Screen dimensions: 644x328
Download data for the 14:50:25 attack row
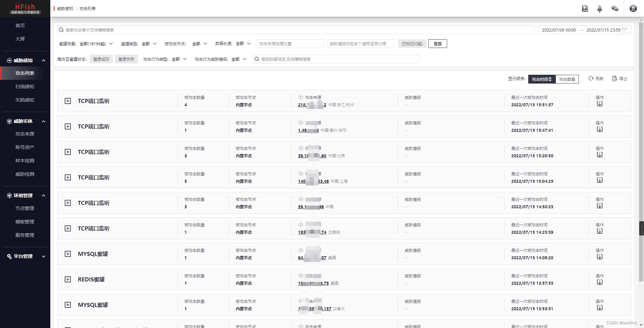click(600, 206)
